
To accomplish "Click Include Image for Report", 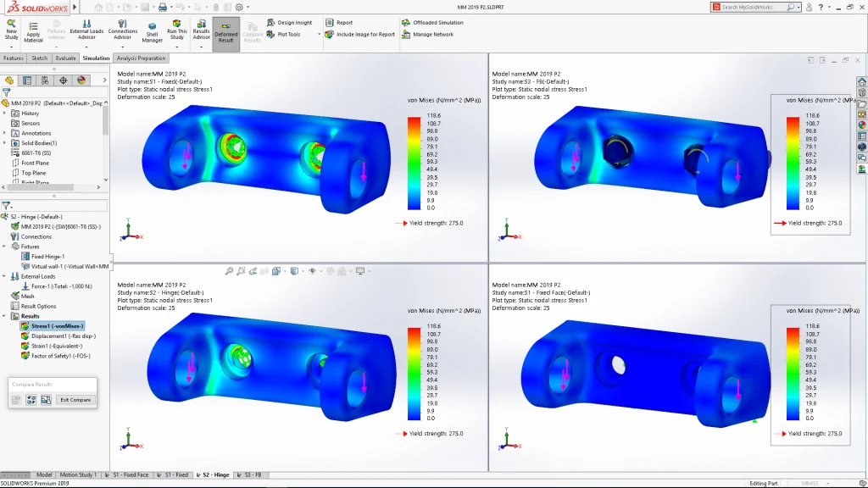I will (x=359, y=34).
